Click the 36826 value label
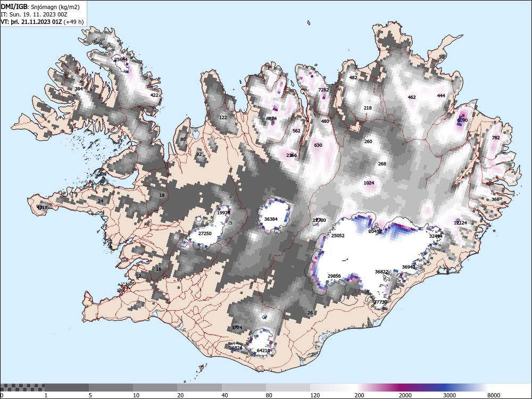532x399 pixels. point(236,348)
